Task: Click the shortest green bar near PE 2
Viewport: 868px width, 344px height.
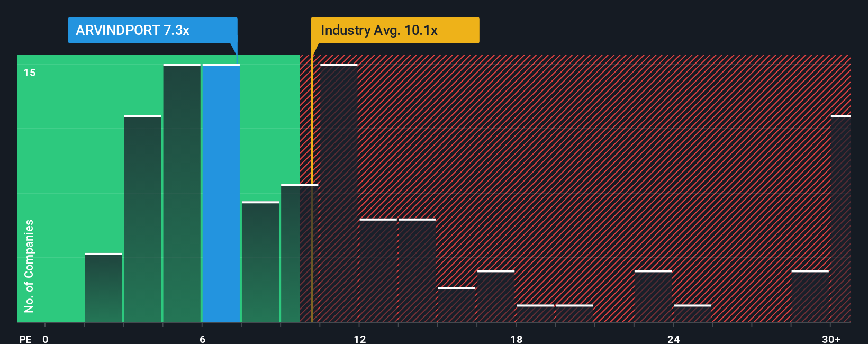Action: pos(103,287)
